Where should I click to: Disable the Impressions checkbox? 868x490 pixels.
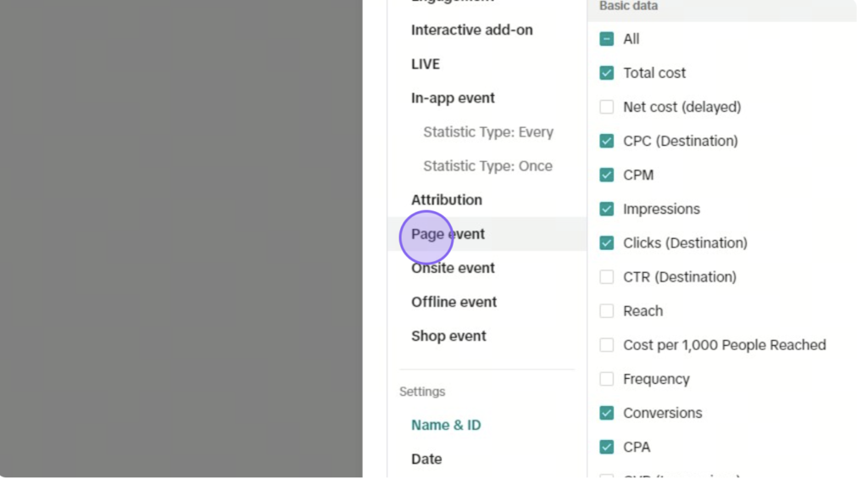pyautogui.click(x=606, y=209)
